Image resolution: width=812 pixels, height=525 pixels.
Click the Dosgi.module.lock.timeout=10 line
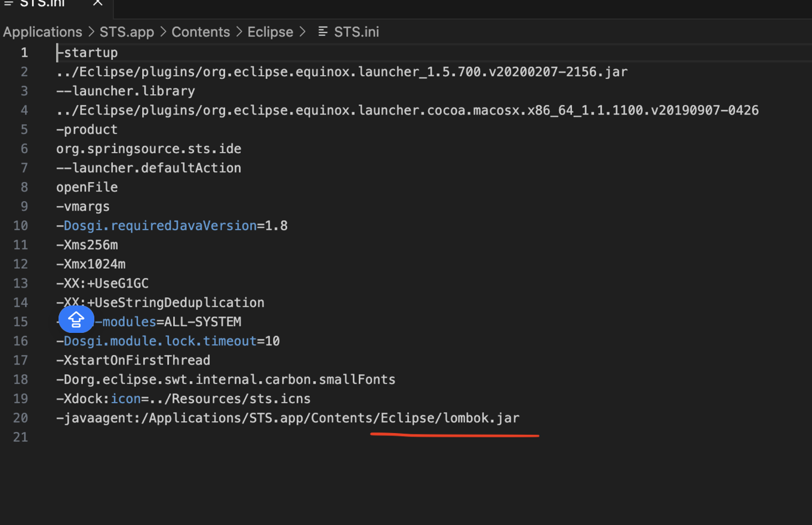[x=168, y=341]
